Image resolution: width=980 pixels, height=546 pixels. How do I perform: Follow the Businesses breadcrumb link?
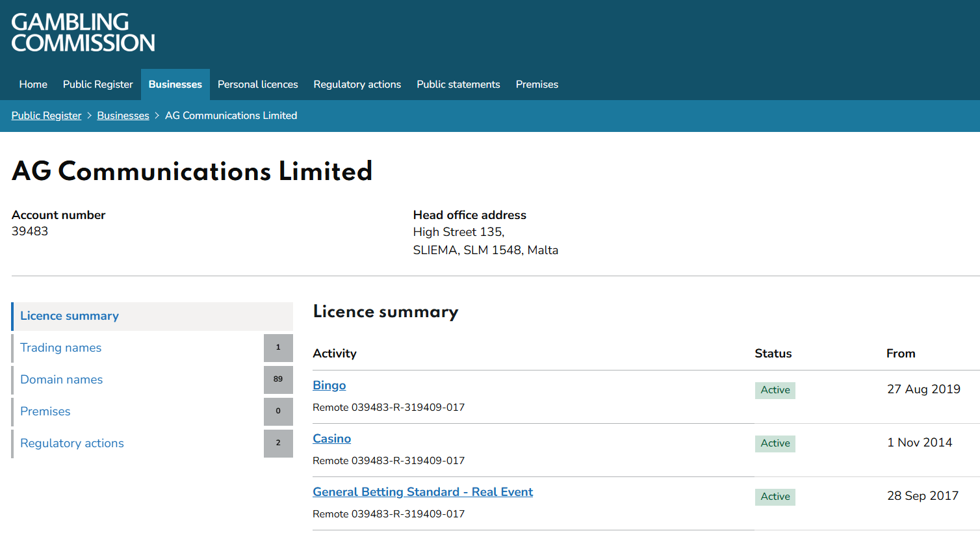123,116
